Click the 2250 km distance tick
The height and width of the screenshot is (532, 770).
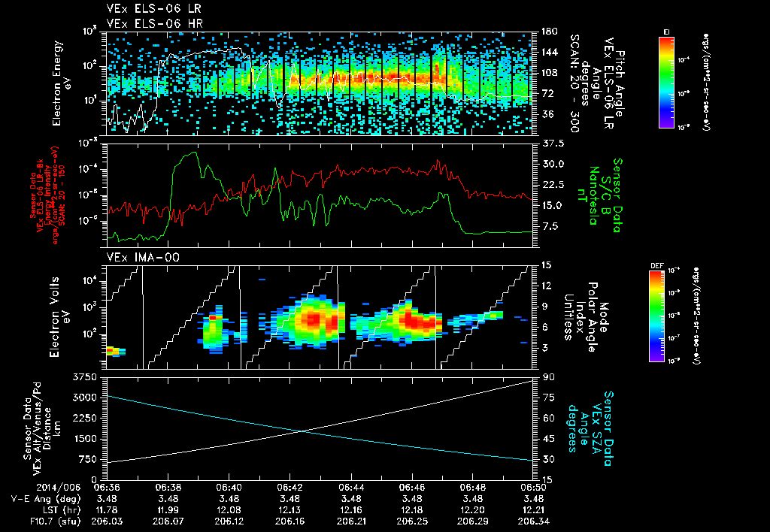coord(84,418)
